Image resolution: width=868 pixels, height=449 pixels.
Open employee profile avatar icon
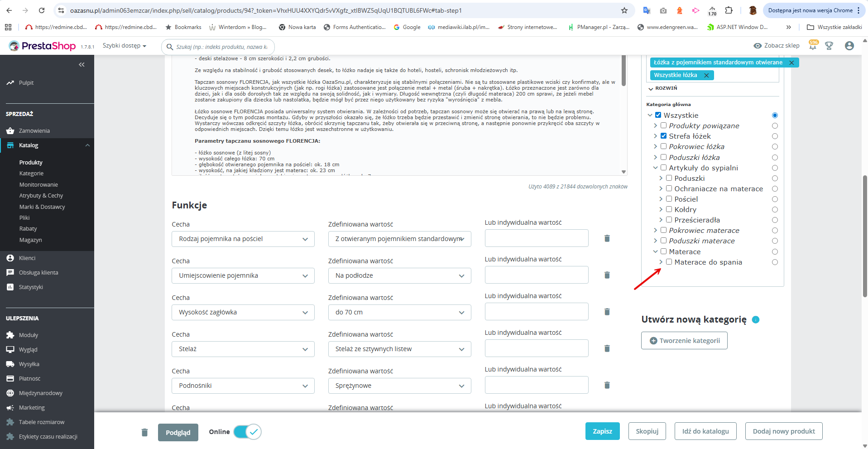click(x=849, y=46)
